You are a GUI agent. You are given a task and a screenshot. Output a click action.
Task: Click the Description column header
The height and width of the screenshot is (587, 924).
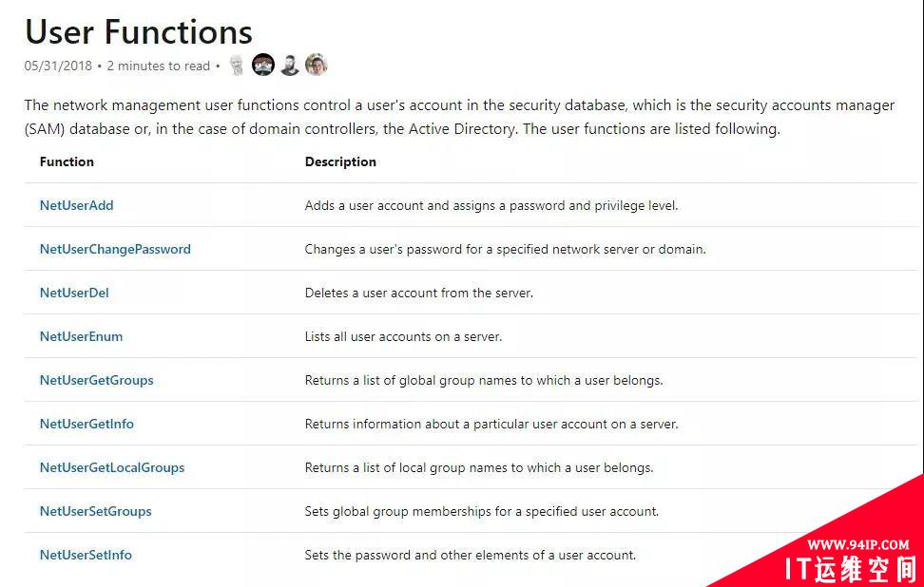(340, 161)
